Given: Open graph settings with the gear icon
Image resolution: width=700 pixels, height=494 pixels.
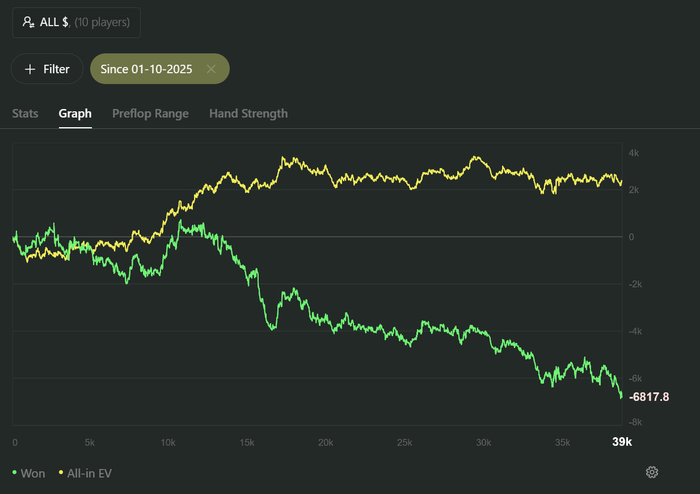Looking at the screenshot, I should pos(652,472).
